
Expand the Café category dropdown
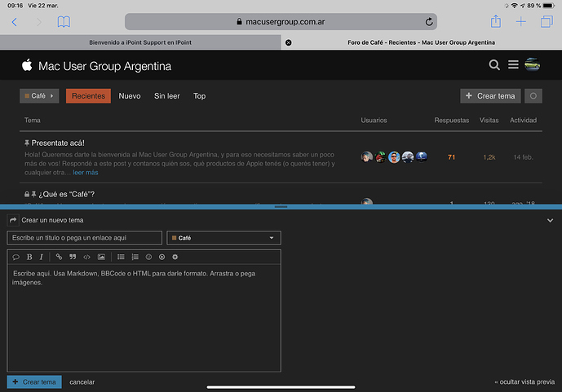click(39, 96)
